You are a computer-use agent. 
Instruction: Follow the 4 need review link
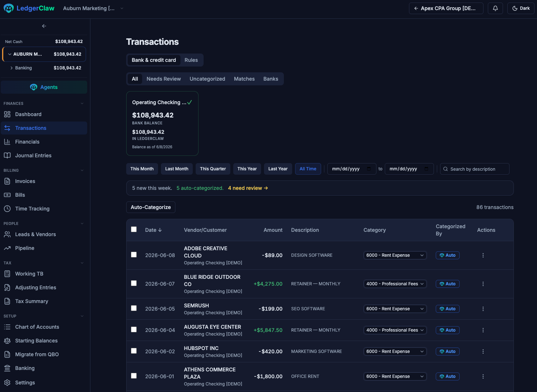248,188
